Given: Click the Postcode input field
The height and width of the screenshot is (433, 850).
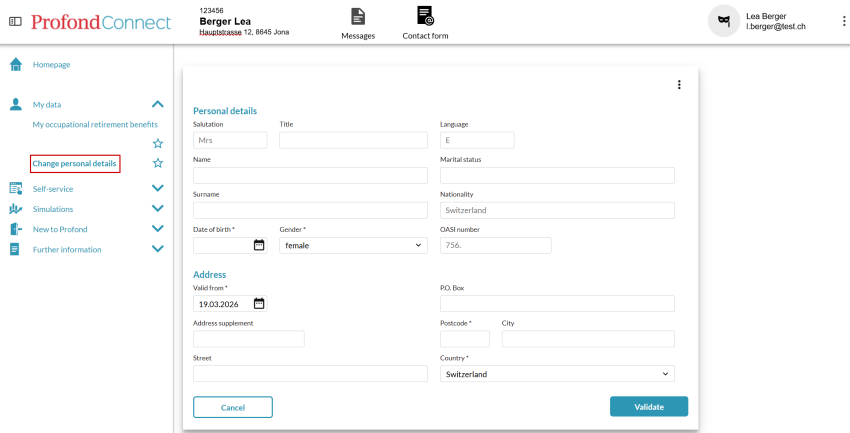Looking at the screenshot, I should coord(465,339).
